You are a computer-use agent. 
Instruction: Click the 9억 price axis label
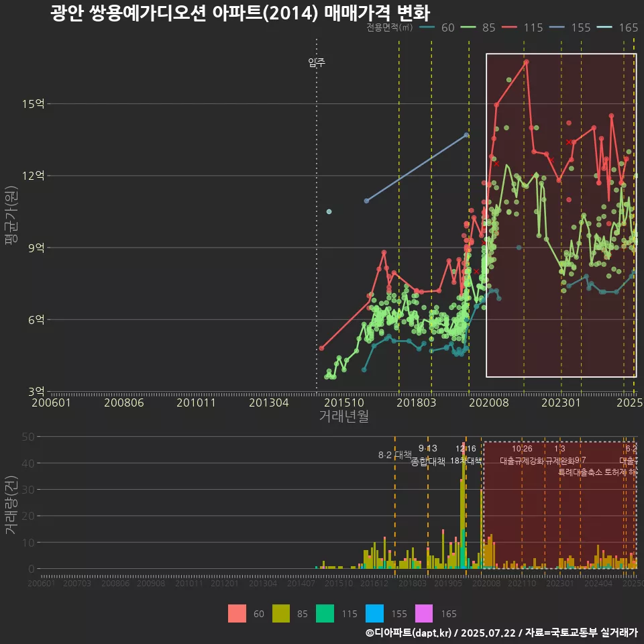pos(36,248)
